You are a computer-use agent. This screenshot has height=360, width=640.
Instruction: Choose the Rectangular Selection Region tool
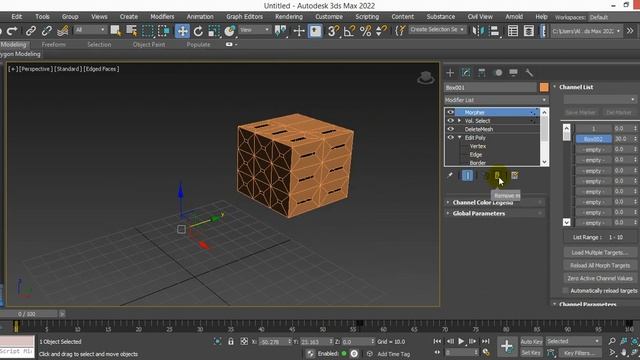pos(147,31)
